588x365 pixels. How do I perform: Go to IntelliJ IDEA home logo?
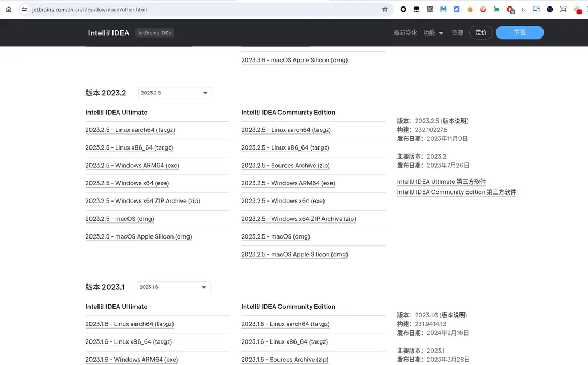point(108,33)
